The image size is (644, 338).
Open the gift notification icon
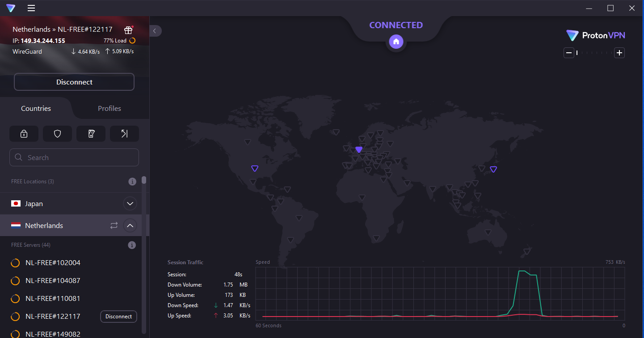128,30
